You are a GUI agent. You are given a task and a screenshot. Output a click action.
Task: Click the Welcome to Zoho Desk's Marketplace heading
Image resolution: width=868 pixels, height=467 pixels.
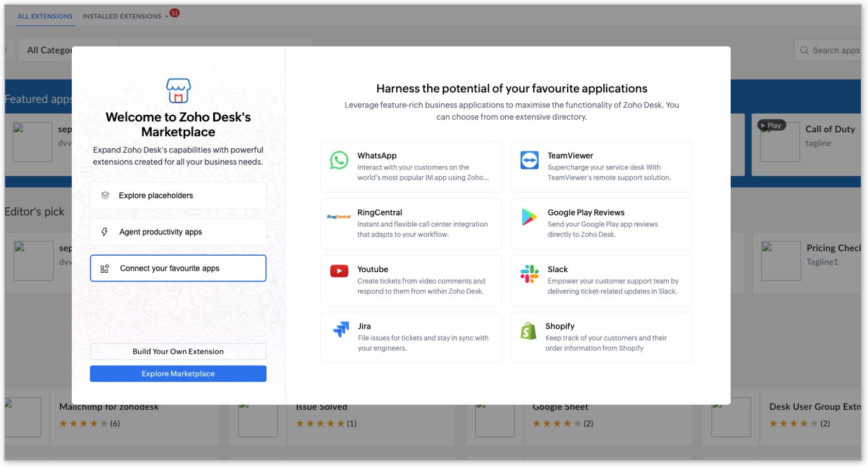pyautogui.click(x=178, y=124)
